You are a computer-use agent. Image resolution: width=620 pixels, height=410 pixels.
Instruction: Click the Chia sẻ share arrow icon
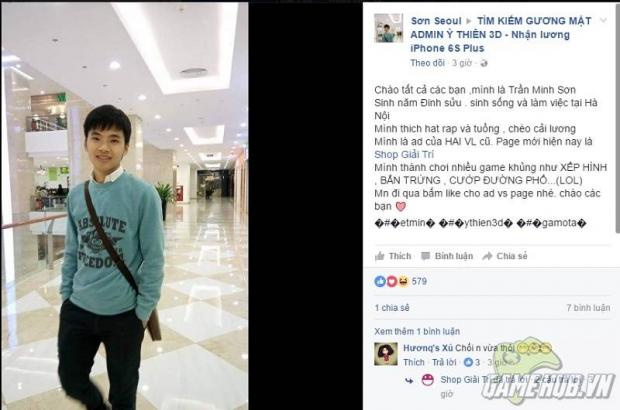(x=487, y=256)
